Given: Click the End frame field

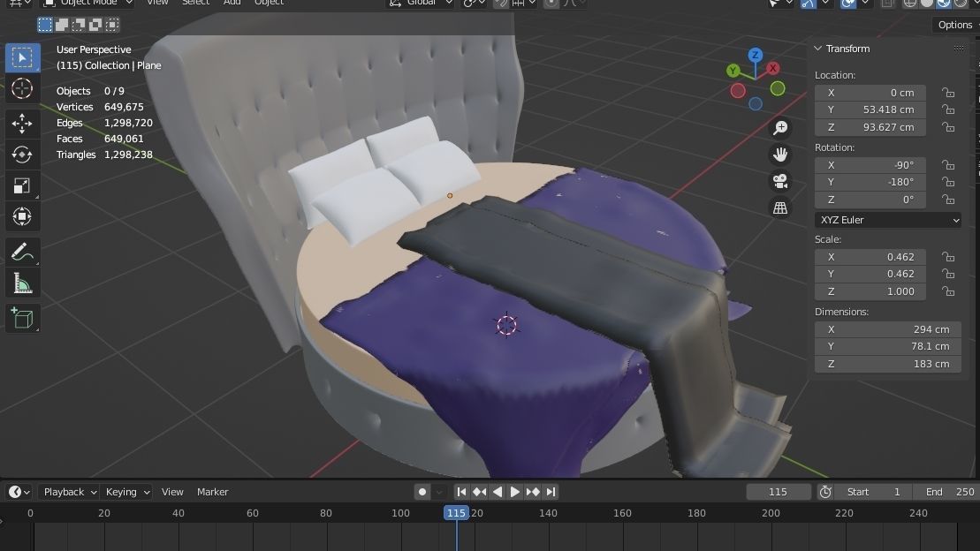Looking at the screenshot, I should (x=946, y=492).
